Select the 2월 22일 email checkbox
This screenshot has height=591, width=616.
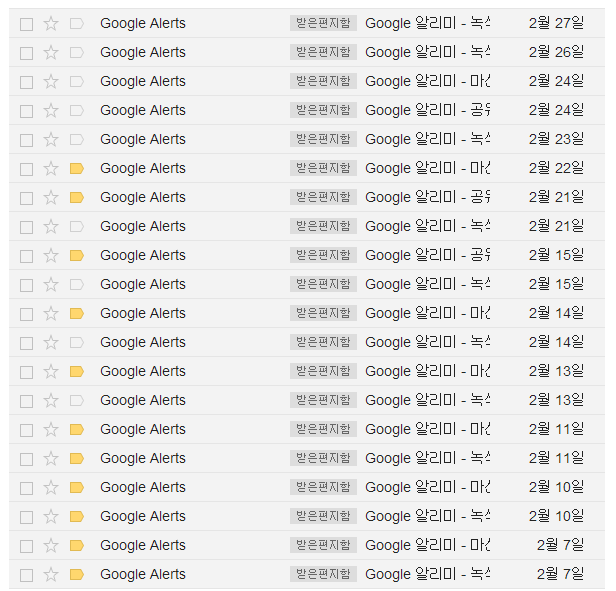pos(26,169)
